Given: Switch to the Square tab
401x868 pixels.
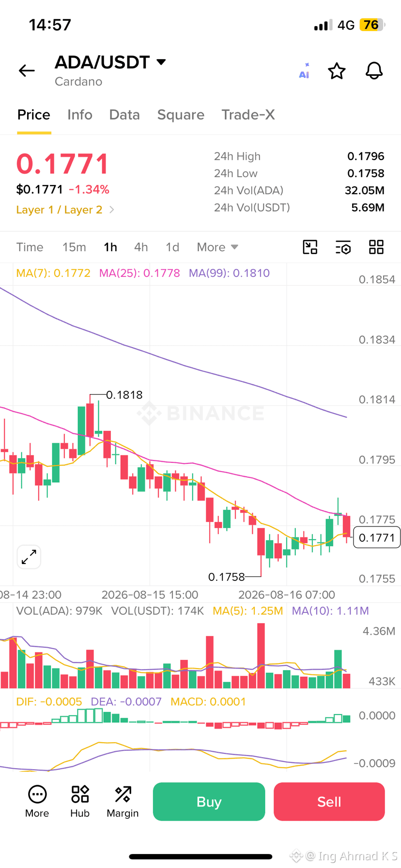Looking at the screenshot, I should [181, 115].
